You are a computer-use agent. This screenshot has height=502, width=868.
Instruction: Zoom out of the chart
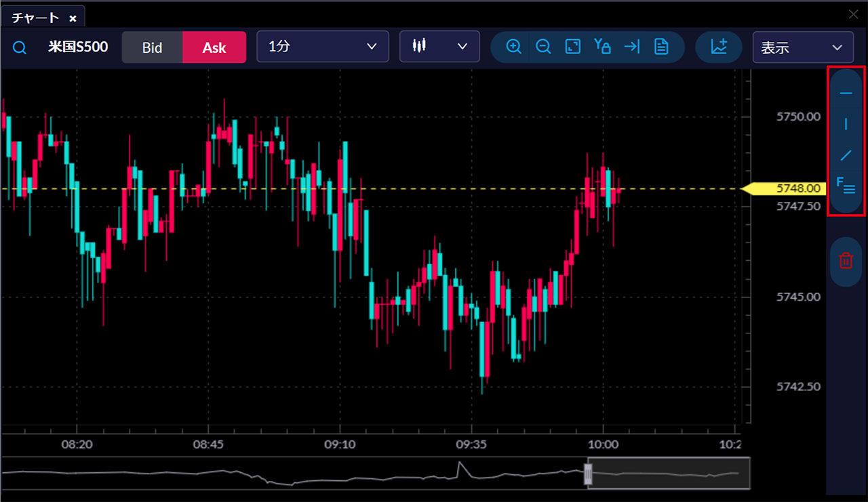[x=543, y=47]
